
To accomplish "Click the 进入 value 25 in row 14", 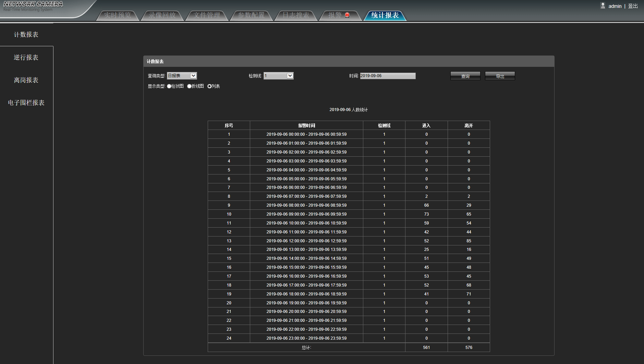I will coord(426,250).
